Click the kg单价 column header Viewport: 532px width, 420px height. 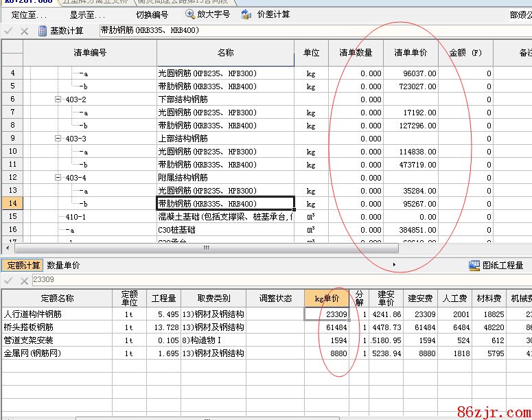click(327, 299)
